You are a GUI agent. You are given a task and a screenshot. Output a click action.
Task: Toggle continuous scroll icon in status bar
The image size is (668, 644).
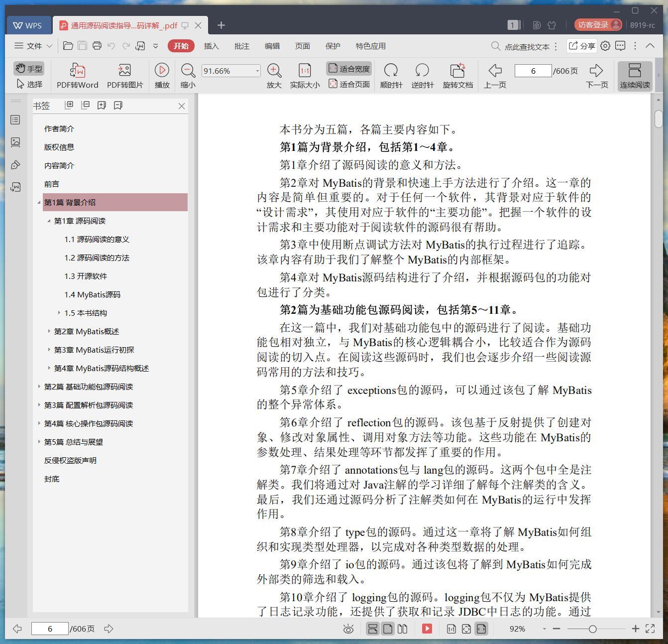pos(372,629)
